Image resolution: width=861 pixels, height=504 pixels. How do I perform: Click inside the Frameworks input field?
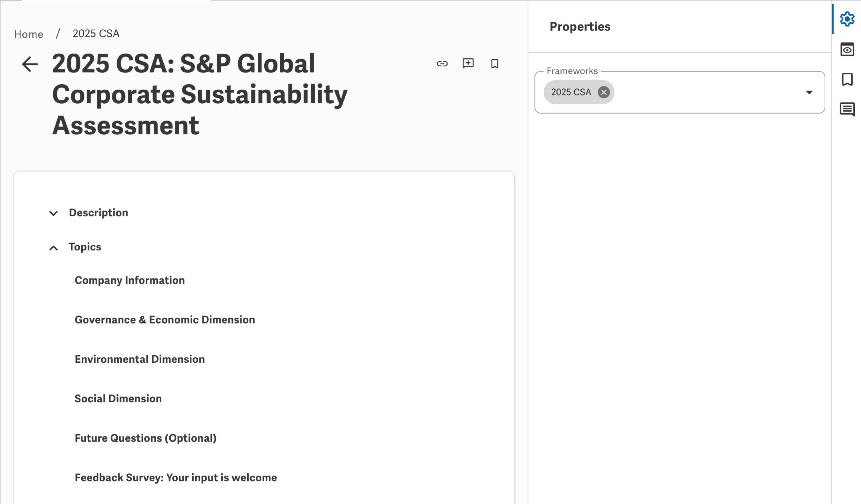pyautogui.click(x=700, y=92)
